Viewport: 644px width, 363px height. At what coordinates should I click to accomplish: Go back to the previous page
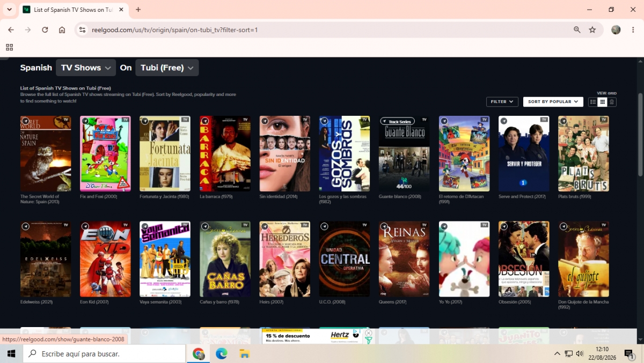pos(11,30)
